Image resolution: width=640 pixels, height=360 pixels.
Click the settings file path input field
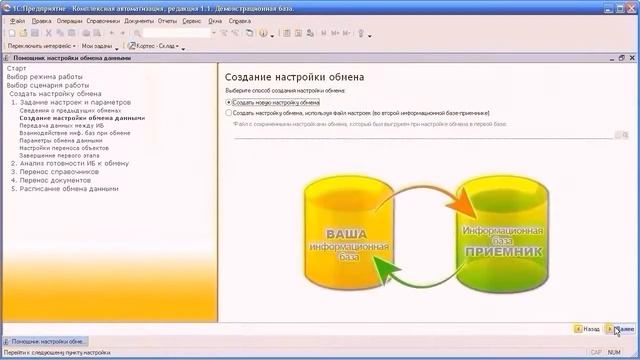pos(423,135)
